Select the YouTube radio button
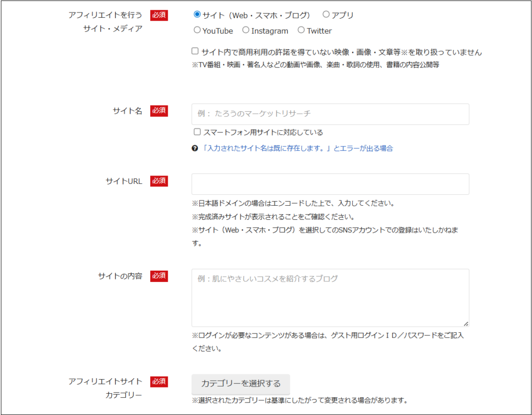The image size is (532, 415). pyautogui.click(x=197, y=30)
